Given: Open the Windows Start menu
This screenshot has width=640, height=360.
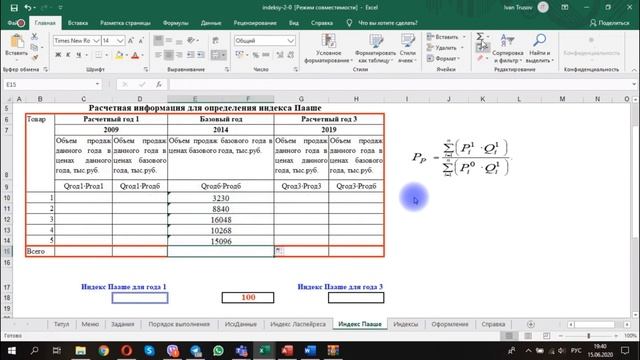Looking at the screenshot, I should tap(12, 351).
